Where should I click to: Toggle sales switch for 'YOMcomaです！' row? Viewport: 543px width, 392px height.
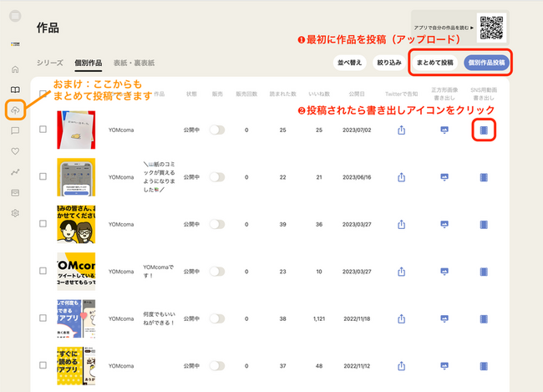click(x=217, y=271)
